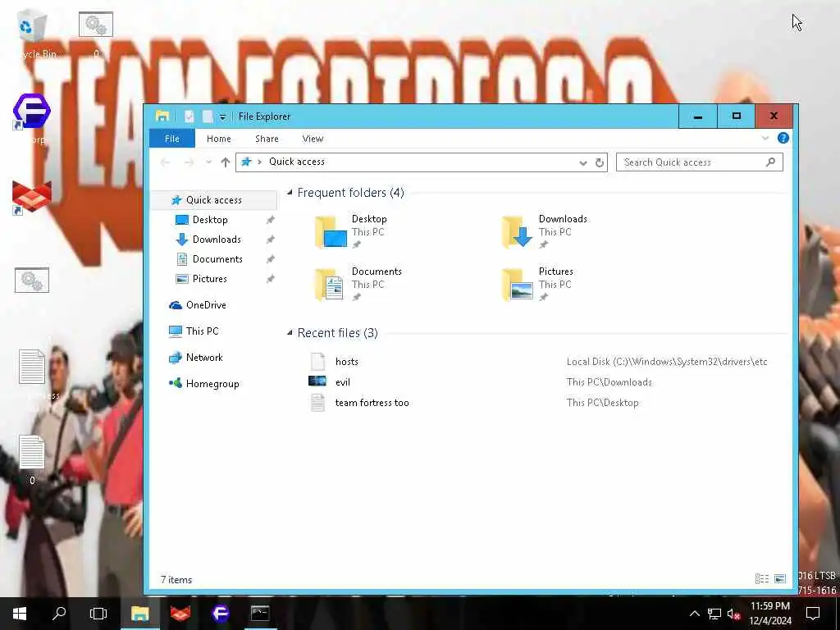Click File Explorer taskbar icon

pos(139,614)
